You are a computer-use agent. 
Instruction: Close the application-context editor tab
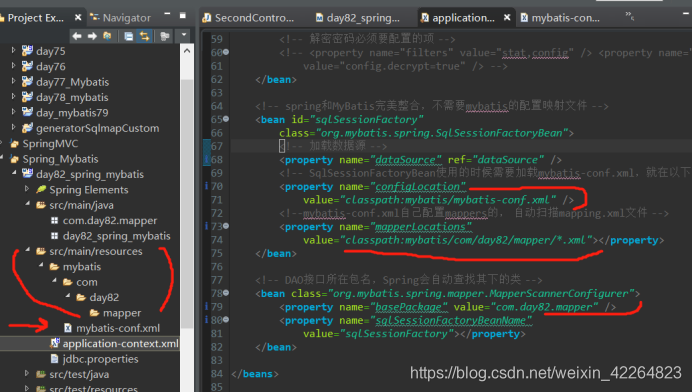pos(507,18)
